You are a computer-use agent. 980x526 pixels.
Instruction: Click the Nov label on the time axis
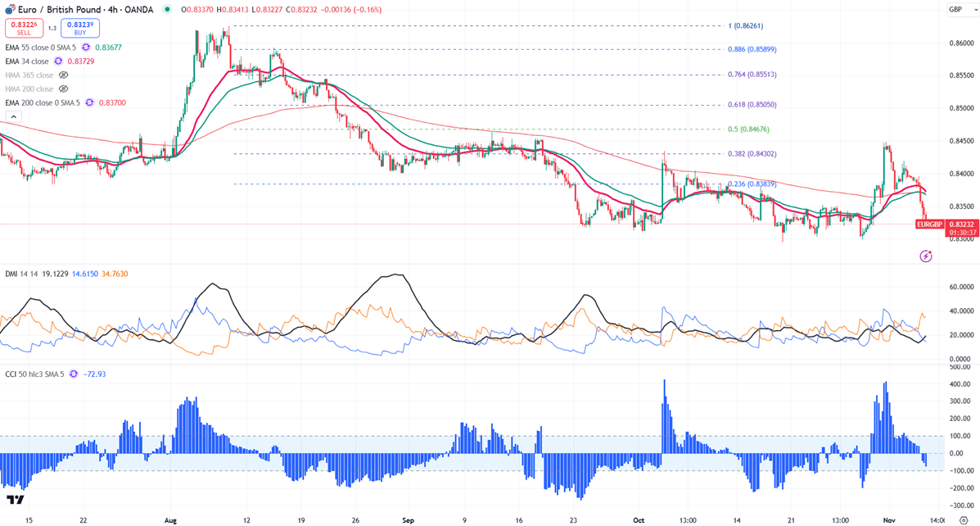point(889,520)
